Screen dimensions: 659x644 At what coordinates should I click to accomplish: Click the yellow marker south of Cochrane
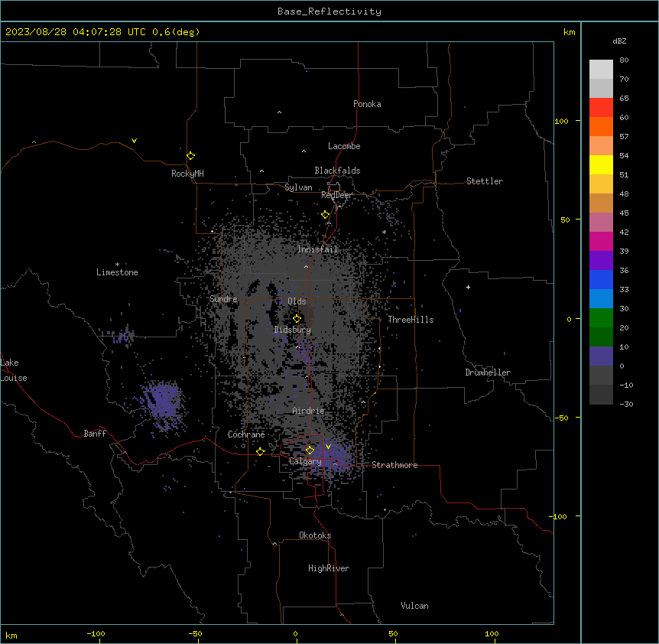(260, 451)
